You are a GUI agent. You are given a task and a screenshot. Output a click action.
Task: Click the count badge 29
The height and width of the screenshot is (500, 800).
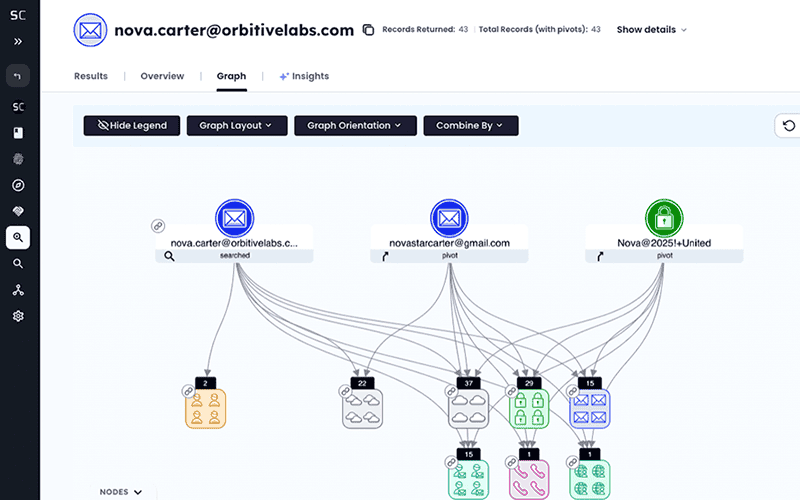pyautogui.click(x=529, y=383)
